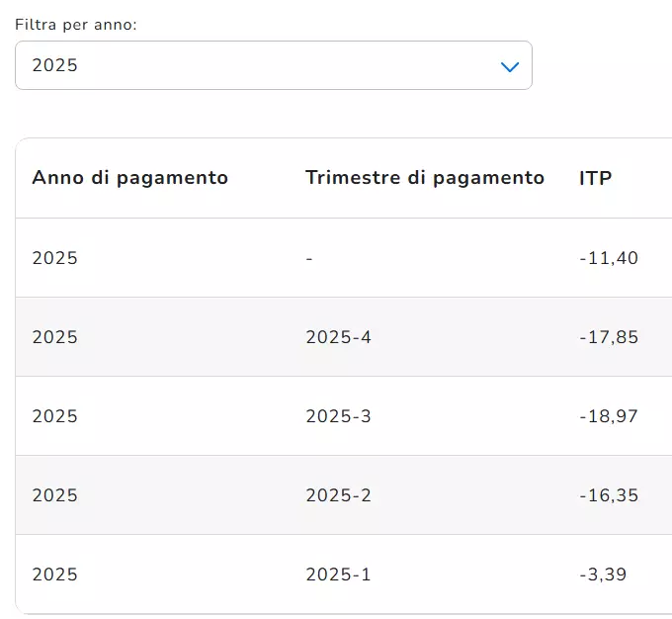
Task: Click the quarter cell 2025-2
Action: [x=338, y=495]
